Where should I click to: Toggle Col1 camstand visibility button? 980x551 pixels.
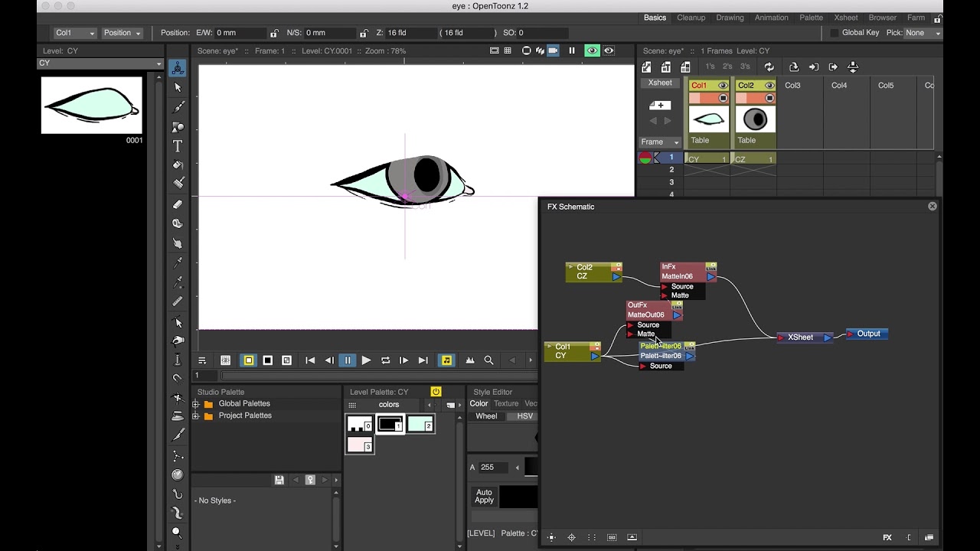(x=723, y=98)
